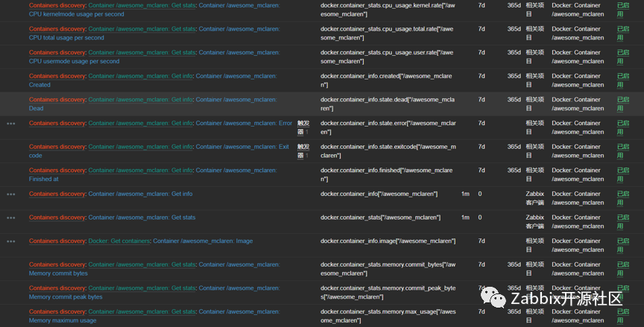Select key docker.container_info["/awesome_mclaren"] text
The height and width of the screenshot is (327, 644).
coord(379,194)
